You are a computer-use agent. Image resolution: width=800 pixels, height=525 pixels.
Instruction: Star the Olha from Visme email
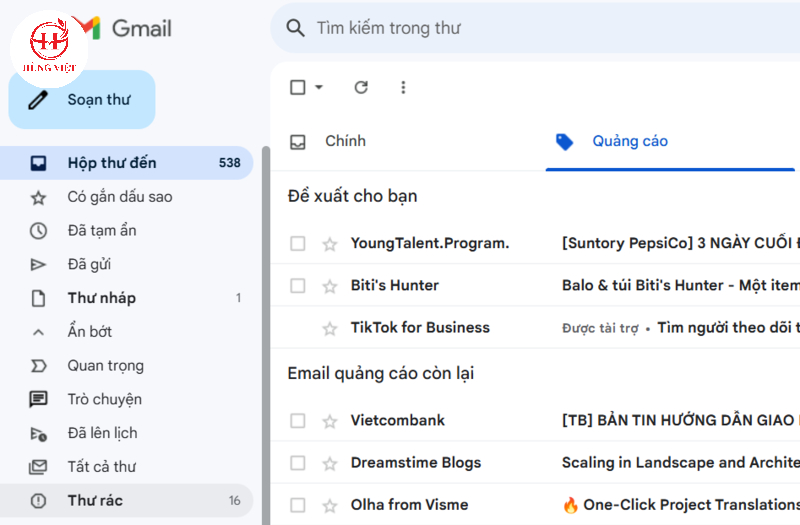pos(330,506)
